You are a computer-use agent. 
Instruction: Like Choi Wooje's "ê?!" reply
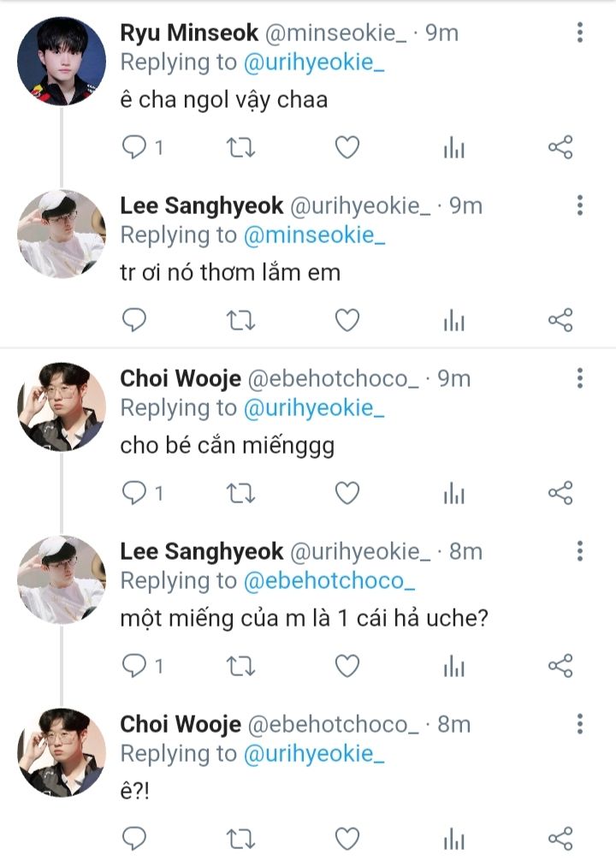pos(346,837)
